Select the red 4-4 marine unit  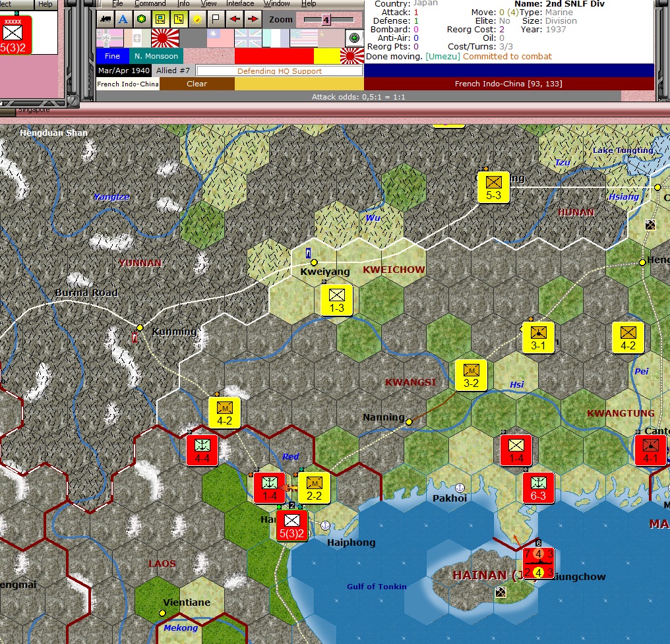[x=202, y=450]
